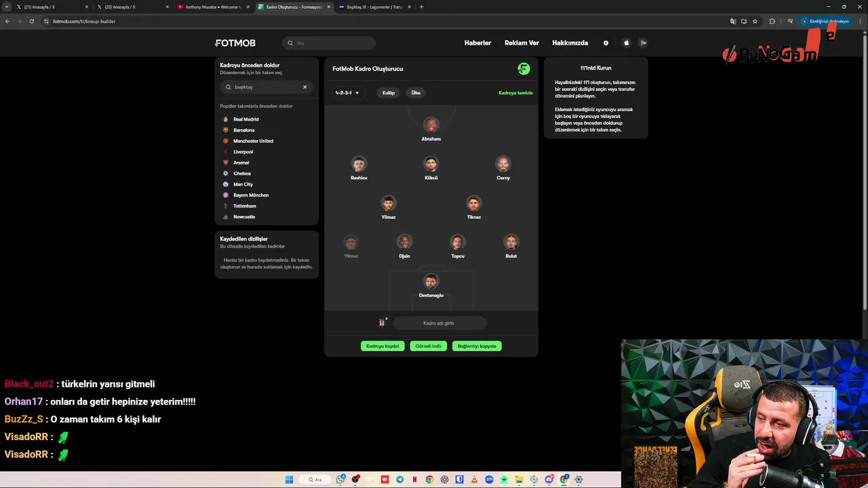Switch to Beşiktaş JK Lejyonerler tab
Viewport: 868px width, 488px height.
[374, 7]
